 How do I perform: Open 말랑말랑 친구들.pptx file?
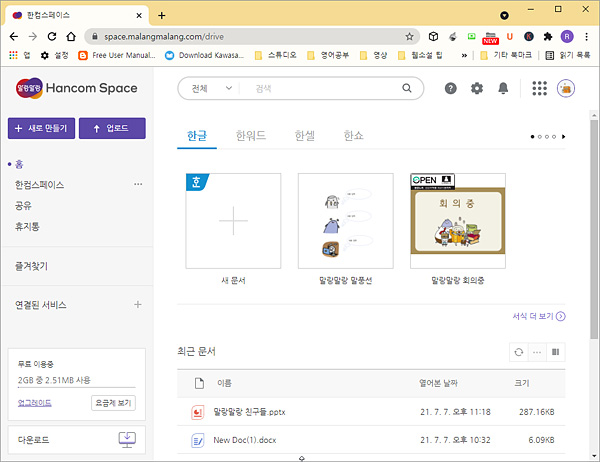point(249,412)
